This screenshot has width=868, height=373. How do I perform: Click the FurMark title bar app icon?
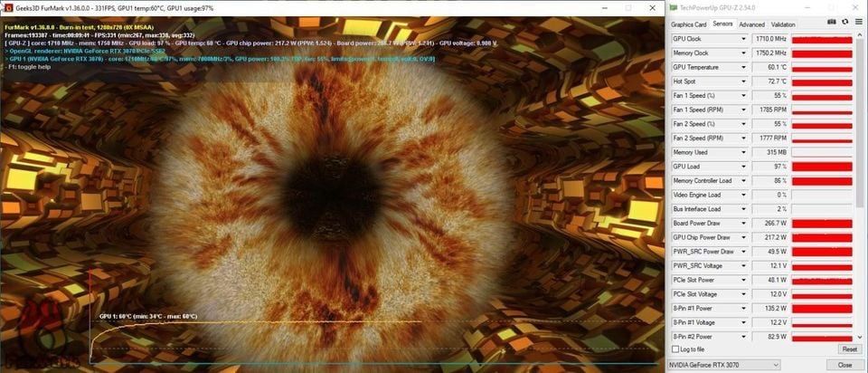(x=8, y=8)
